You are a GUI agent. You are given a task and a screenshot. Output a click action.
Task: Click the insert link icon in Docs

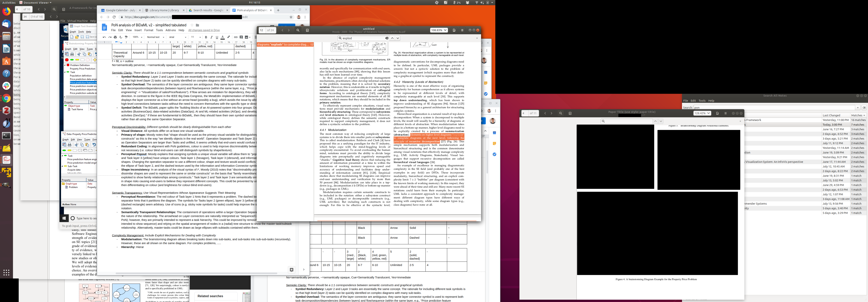pyautogui.click(x=236, y=37)
